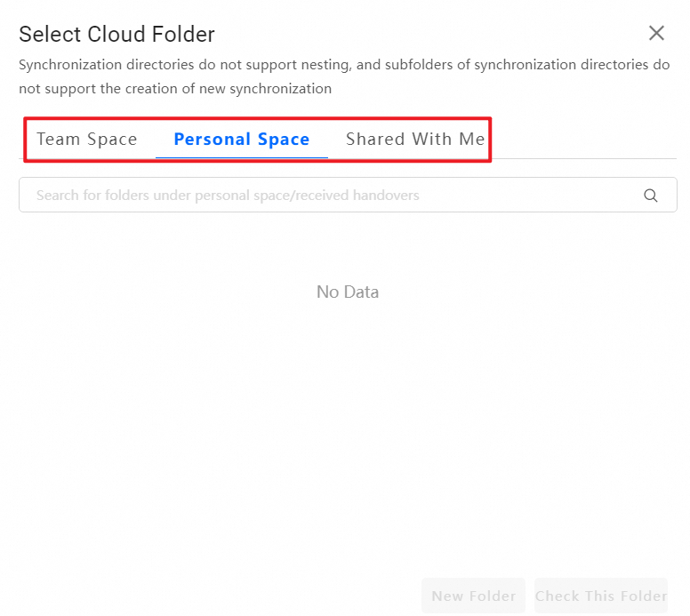This screenshot has height=616, width=690.
Task: Open the Shared With Me tab
Action: (x=415, y=140)
